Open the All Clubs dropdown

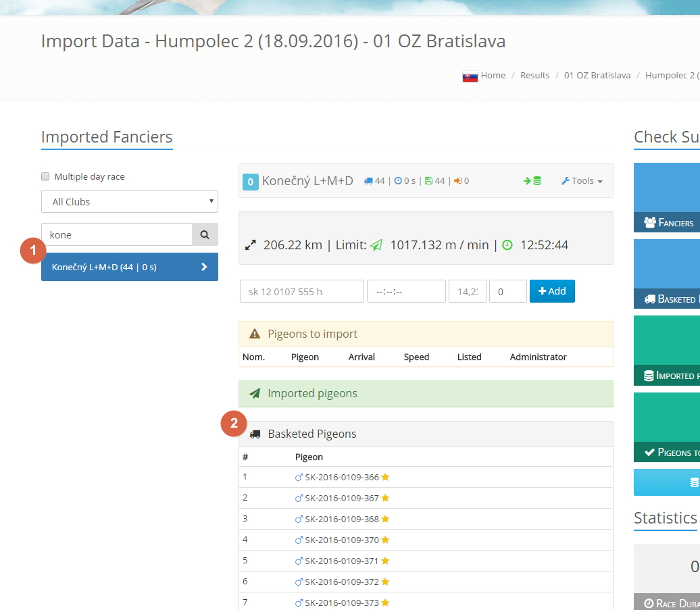129,201
